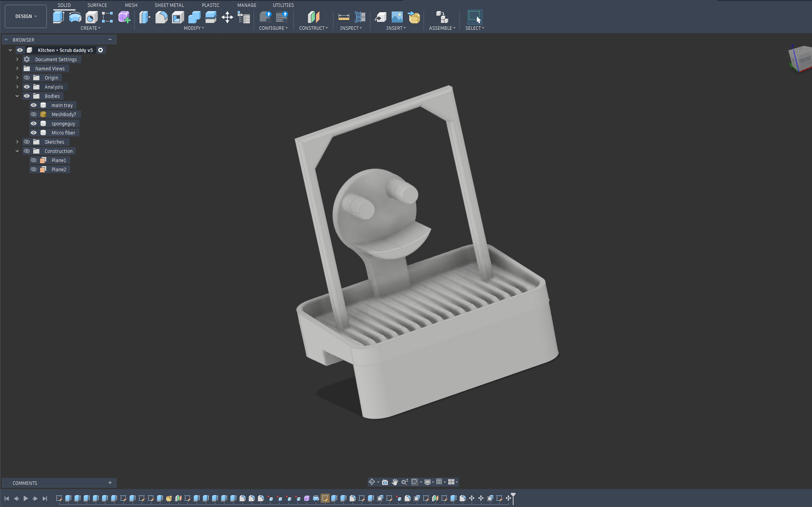
Task: Show the MeshBody7 body
Action: 34,114
